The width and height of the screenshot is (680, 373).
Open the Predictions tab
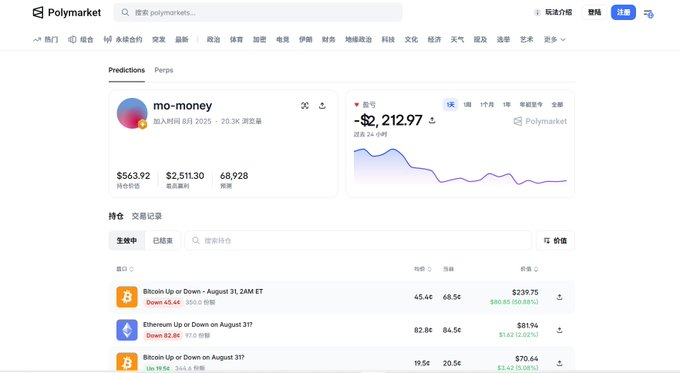[127, 70]
